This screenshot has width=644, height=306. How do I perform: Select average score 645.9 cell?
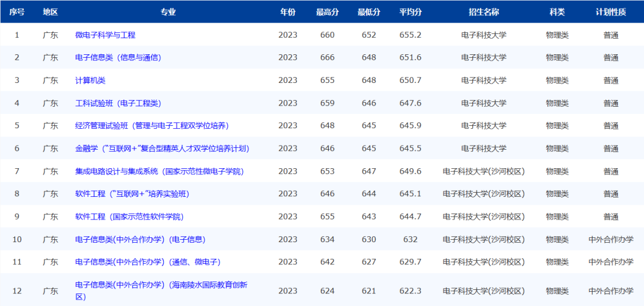click(x=410, y=125)
